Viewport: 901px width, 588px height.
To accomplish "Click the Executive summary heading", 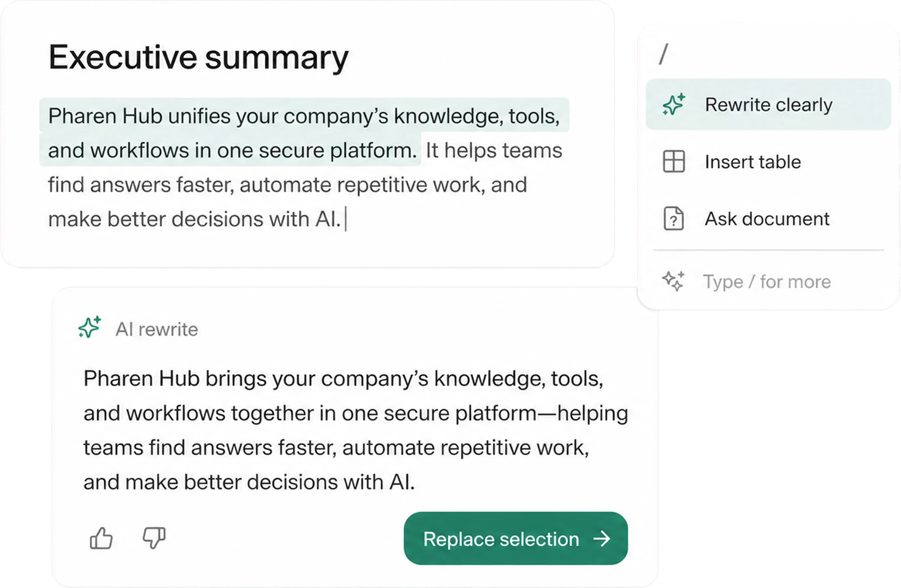I will click(x=198, y=57).
